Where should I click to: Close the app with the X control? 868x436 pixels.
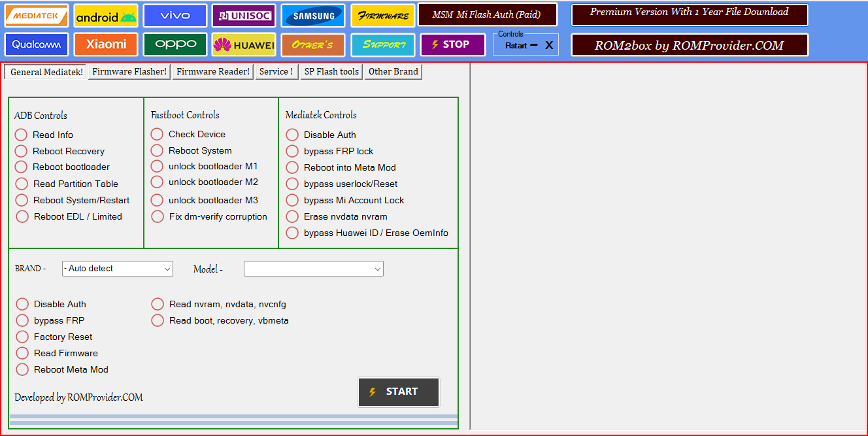pos(549,45)
